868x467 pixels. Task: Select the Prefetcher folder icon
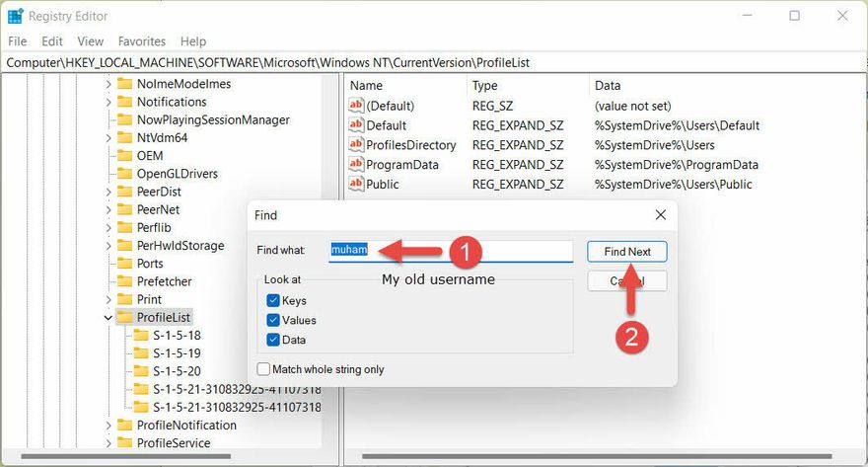coord(125,280)
